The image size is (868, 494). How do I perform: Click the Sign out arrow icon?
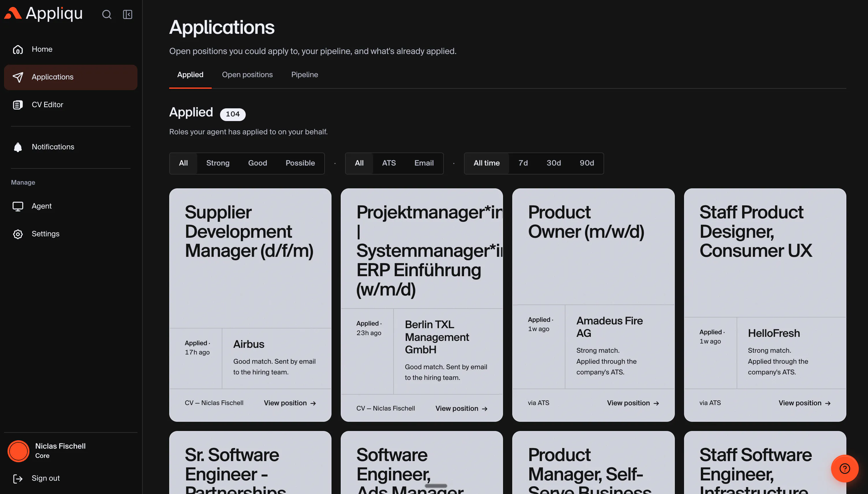(18, 478)
